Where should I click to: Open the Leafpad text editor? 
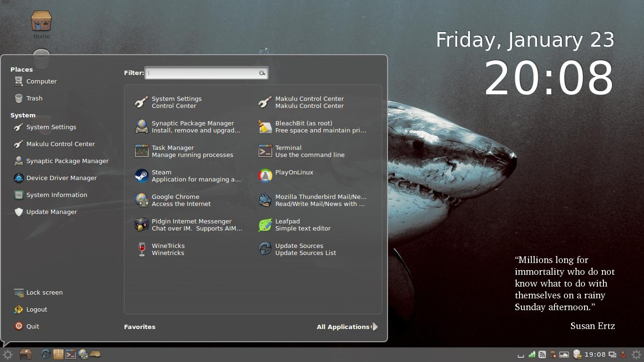[311, 225]
